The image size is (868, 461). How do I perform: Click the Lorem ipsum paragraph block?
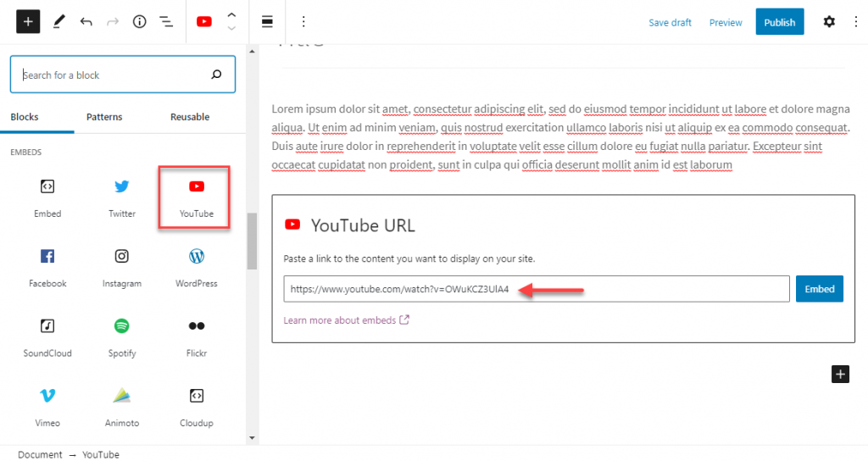tap(561, 136)
